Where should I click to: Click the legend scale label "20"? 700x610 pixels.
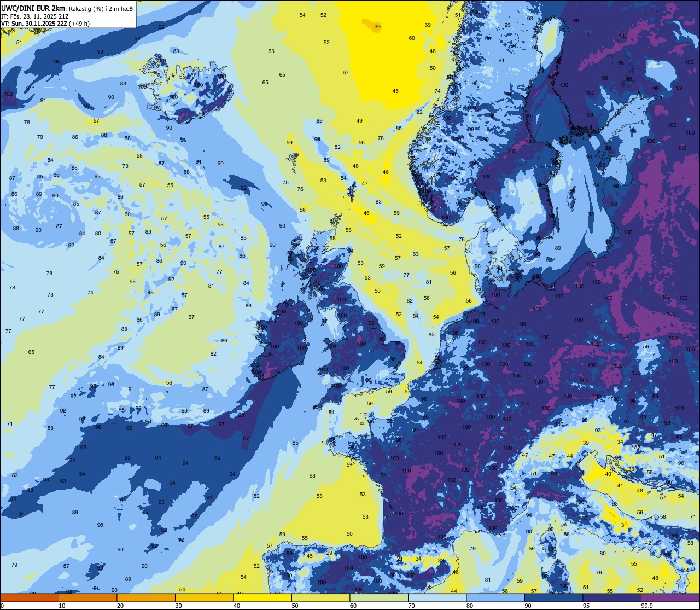tap(120, 606)
